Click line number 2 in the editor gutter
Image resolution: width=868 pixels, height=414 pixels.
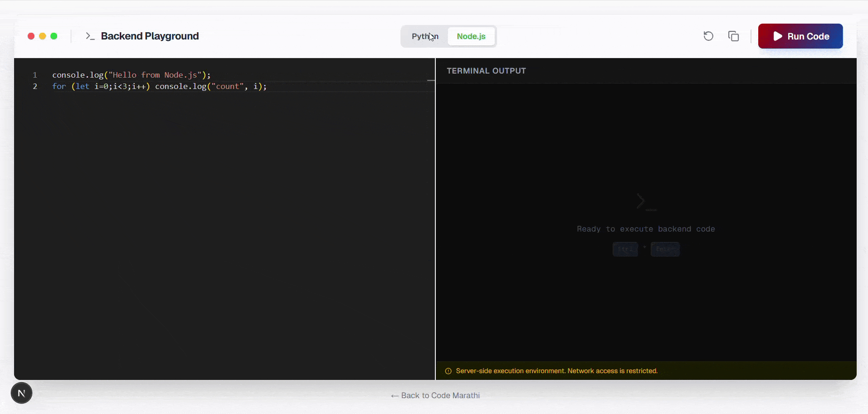tap(35, 87)
